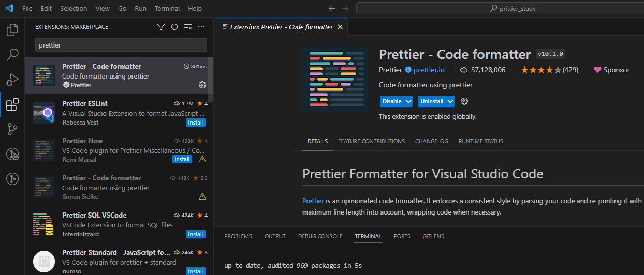The width and height of the screenshot is (644, 275).
Task: Click the verified publisher badge next to Prettier
Action: tap(408, 70)
